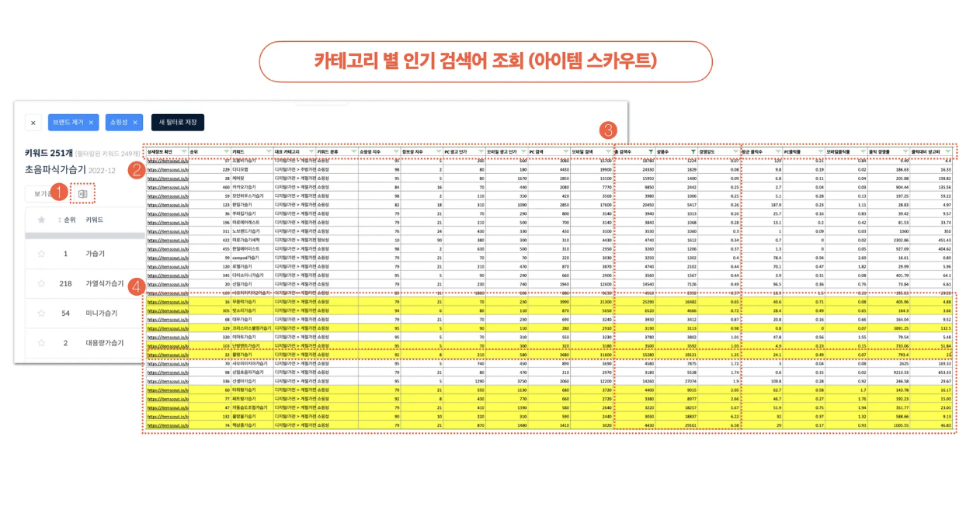Open the itemscout link in 무풍력가습기 row
The image size is (980, 520).
point(167,300)
